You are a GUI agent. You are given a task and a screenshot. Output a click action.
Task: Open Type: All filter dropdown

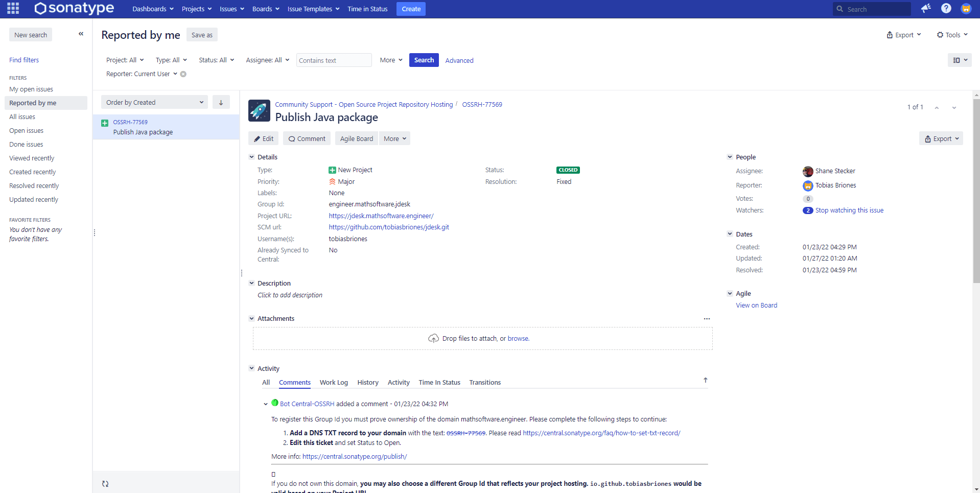click(171, 60)
